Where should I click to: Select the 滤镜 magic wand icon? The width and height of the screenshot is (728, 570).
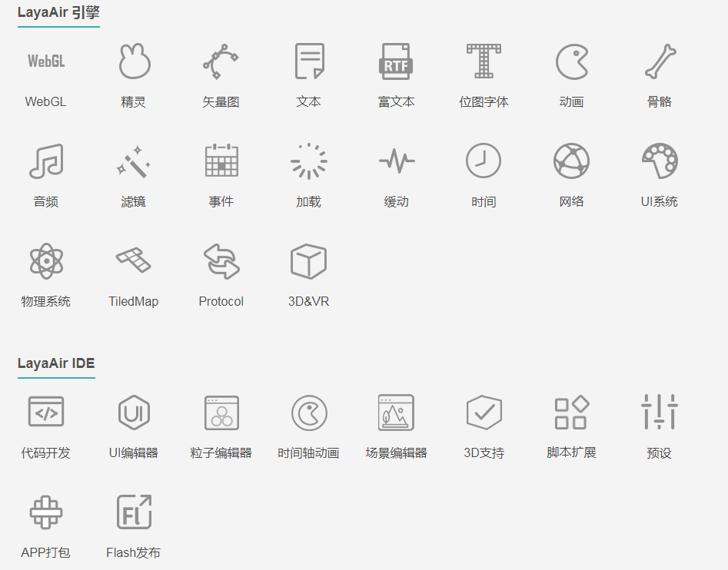(x=134, y=161)
